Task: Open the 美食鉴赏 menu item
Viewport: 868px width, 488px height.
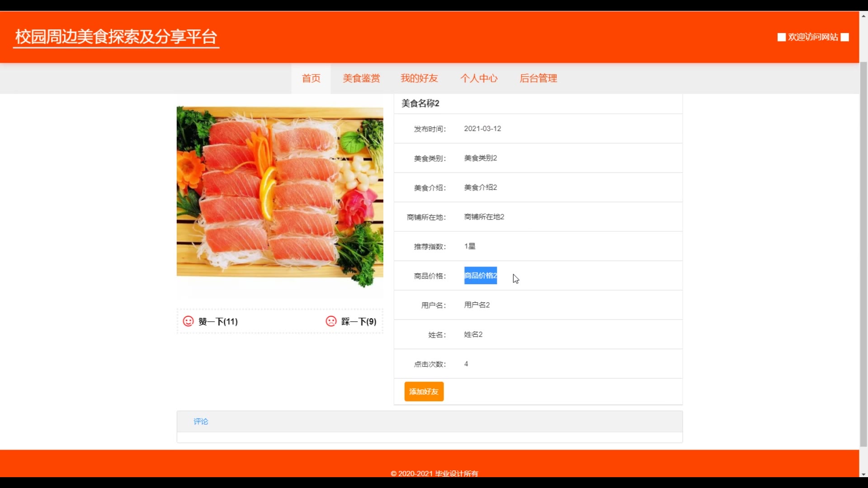Action: tap(361, 79)
